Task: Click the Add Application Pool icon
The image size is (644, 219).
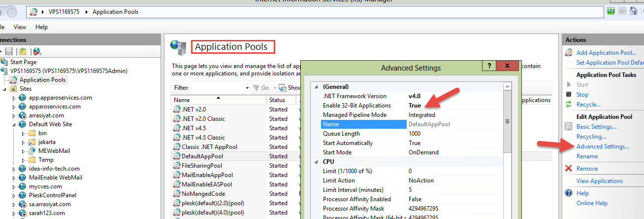Action: [569, 53]
